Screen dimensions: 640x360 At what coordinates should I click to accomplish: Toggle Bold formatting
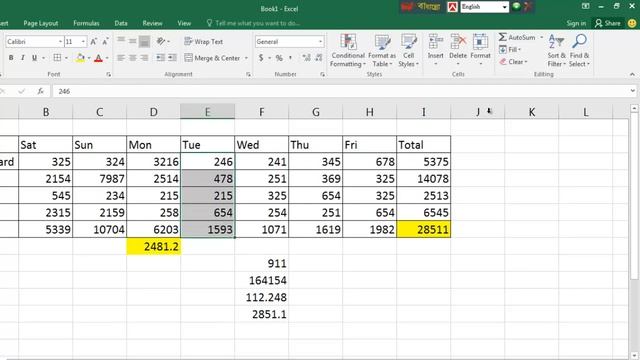[11, 58]
